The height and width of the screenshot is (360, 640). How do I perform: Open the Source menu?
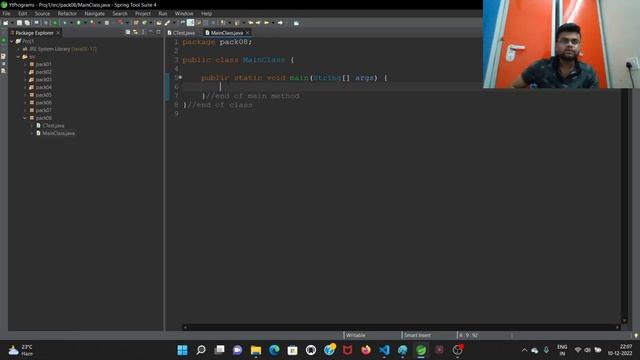pyautogui.click(x=42, y=13)
